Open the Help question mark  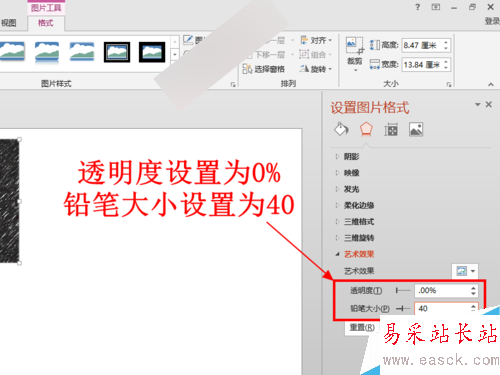point(418,7)
